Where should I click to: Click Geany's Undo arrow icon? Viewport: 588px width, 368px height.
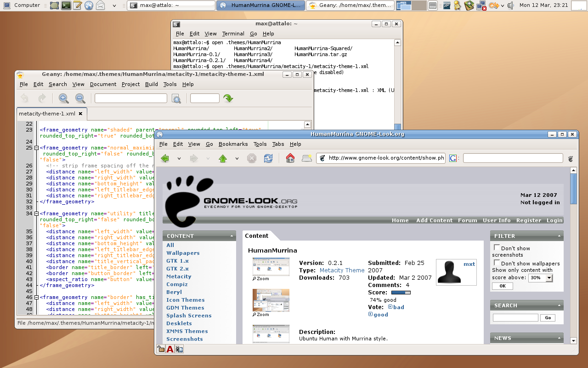25,98
